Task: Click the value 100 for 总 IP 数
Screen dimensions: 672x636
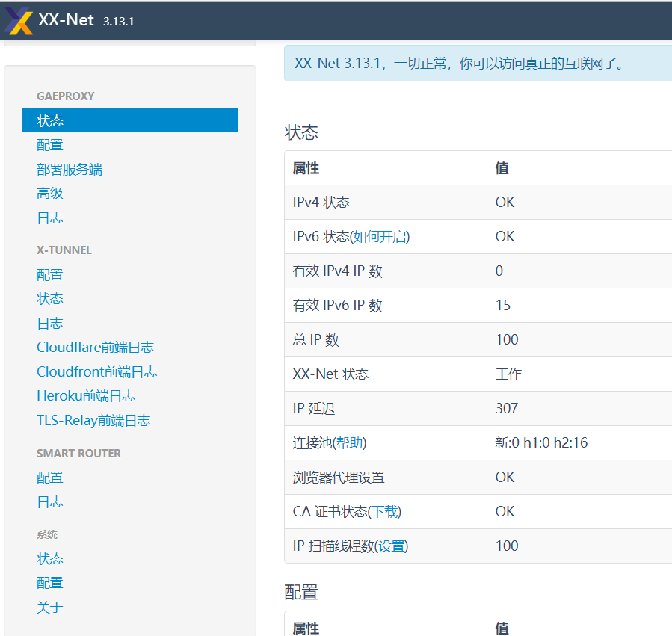Action: tap(507, 340)
